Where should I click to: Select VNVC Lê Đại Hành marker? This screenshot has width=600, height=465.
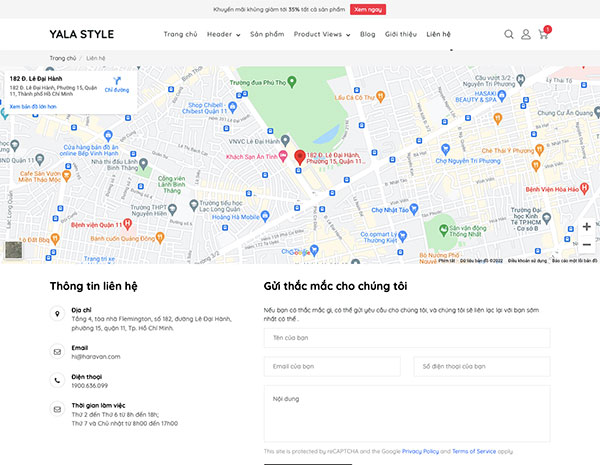285,140
